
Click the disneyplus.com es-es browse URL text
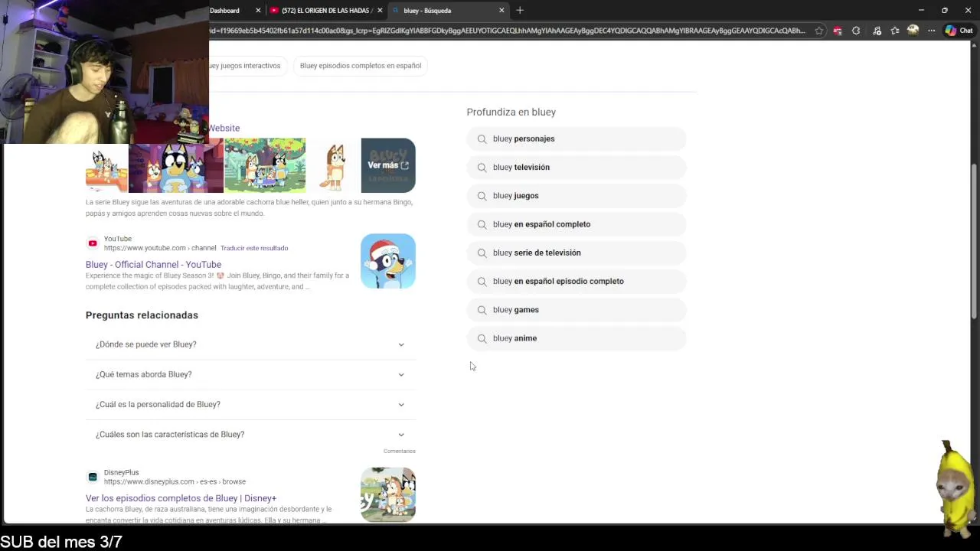pyautogui.click(x=175, y=481)
